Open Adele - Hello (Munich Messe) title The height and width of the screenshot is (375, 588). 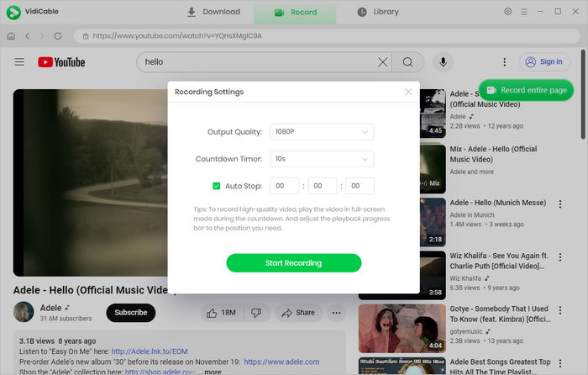click(x=498, y=203)
